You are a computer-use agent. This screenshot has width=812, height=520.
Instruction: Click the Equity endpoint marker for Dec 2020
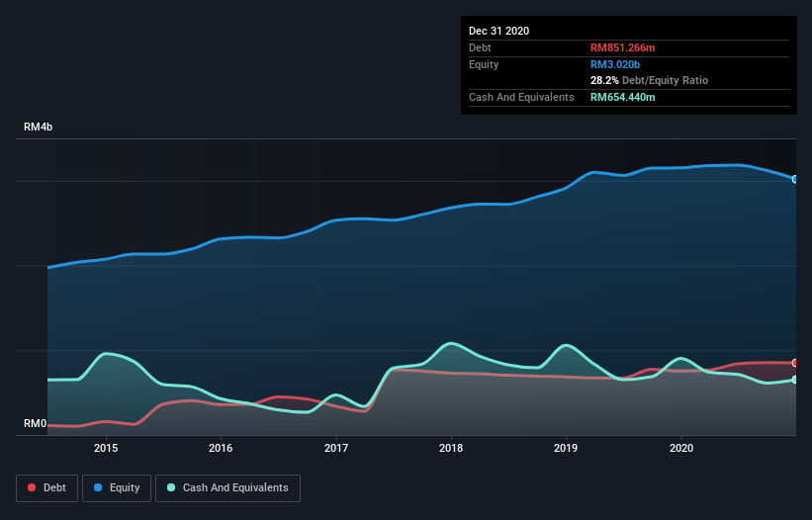click(795, 179)
